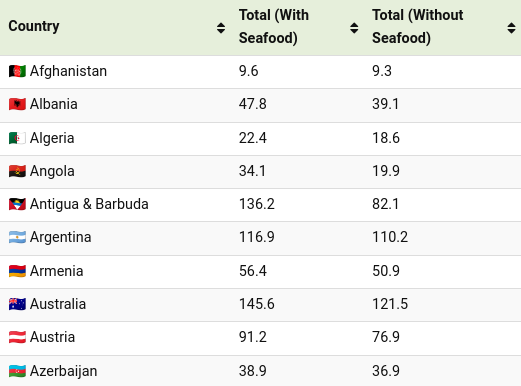521x386 pixels.
Task: Click the Afghanistan flag icon
Action: [17, 71]
